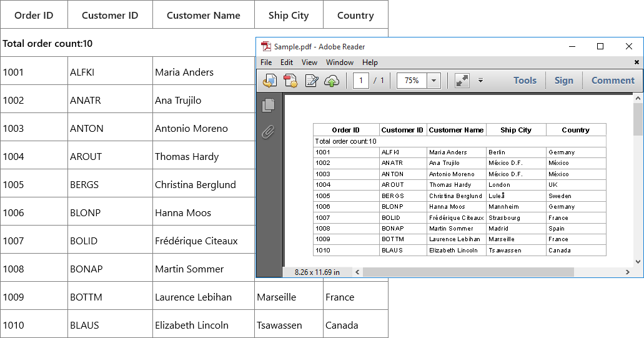Viewport: 644px width, 338px height.
Task: Open the Comment pane
Action: 613,81
